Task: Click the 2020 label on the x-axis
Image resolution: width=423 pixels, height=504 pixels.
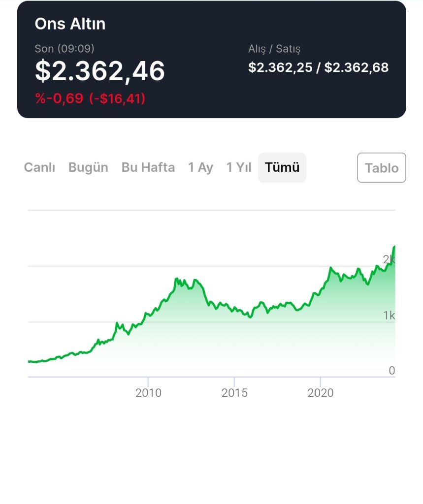Action: click(320, 393)
